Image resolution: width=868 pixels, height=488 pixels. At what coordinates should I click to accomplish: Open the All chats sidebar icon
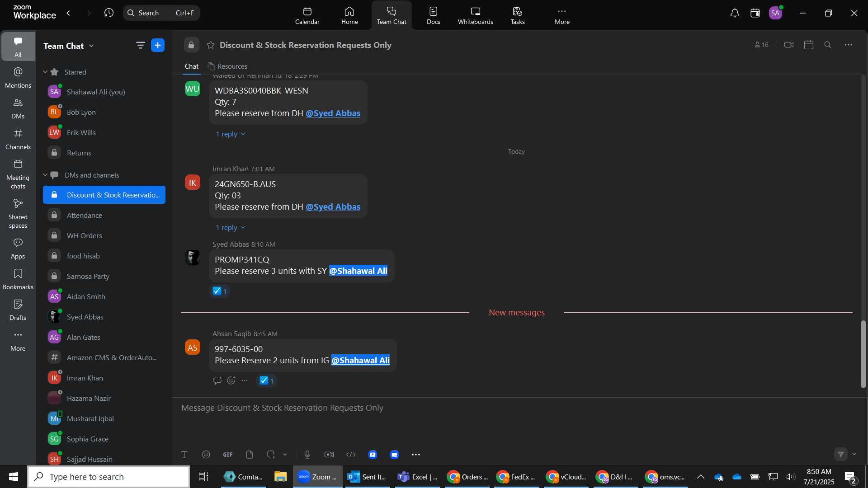pyautogui.click(x=18, y=47)
